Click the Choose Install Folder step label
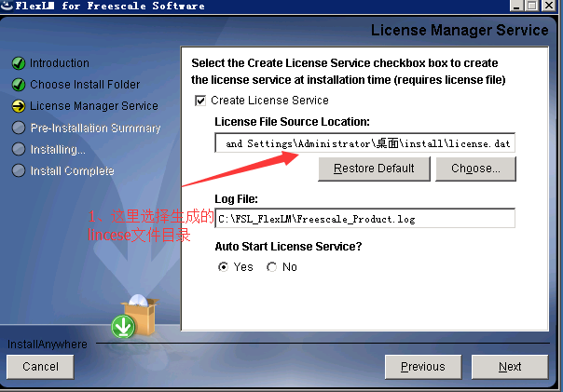 coord(85,85)
